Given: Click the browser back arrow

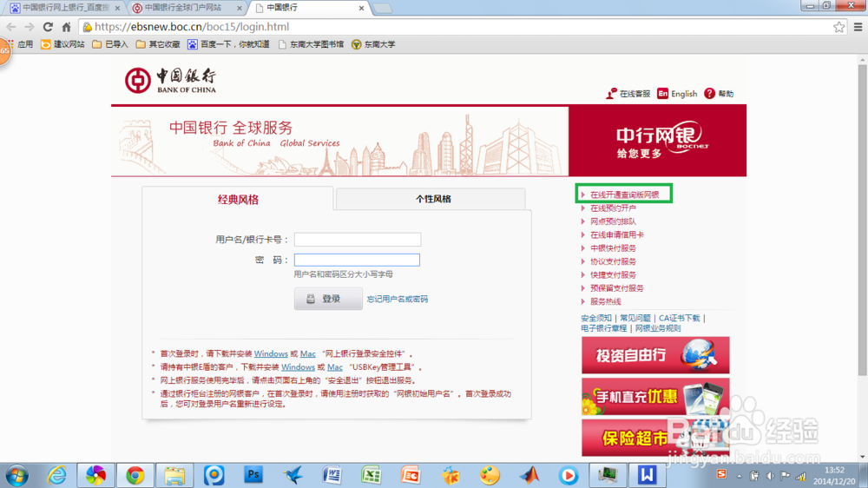Looking at the screenshot, I should tap(11, 27).
